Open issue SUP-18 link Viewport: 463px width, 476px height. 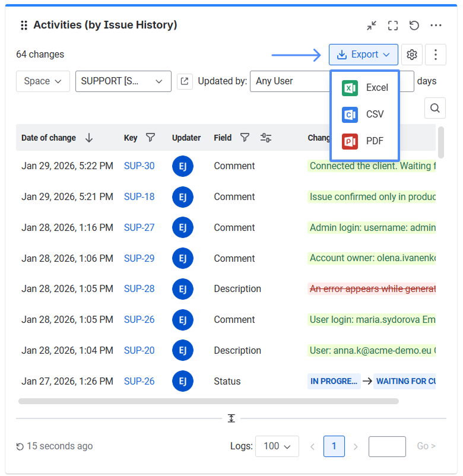[x=139, y=197]
